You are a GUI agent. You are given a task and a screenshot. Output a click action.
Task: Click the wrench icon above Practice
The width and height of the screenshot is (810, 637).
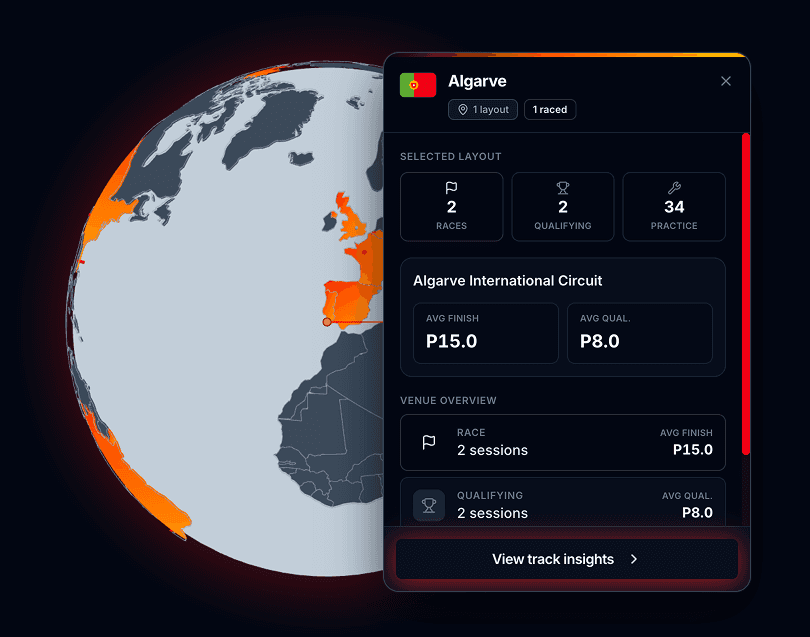(x=674, y=188)
